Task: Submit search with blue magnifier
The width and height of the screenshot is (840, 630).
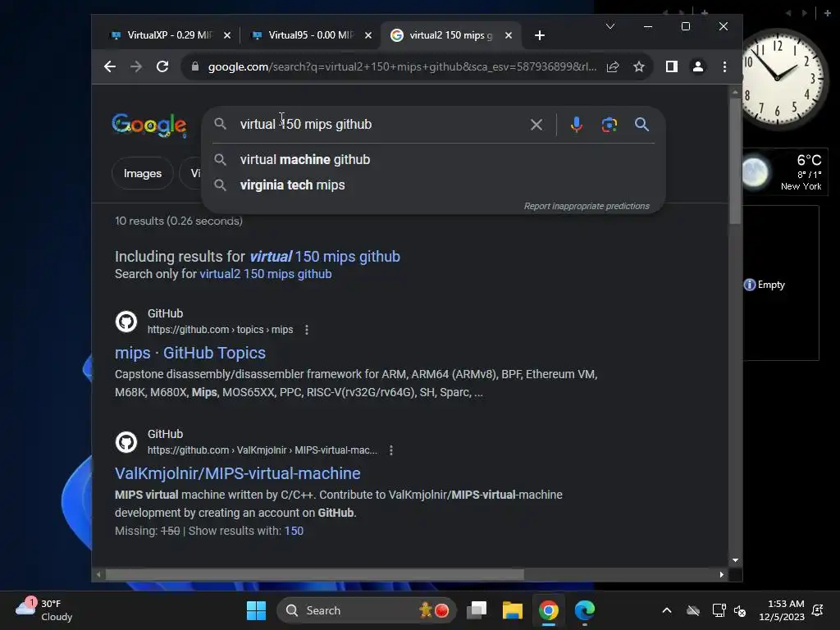Action: 641,125
